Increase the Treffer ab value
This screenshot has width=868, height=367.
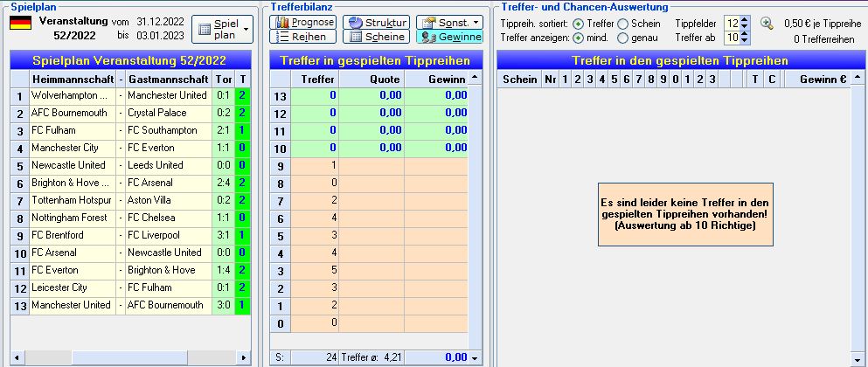coord(745,34)
